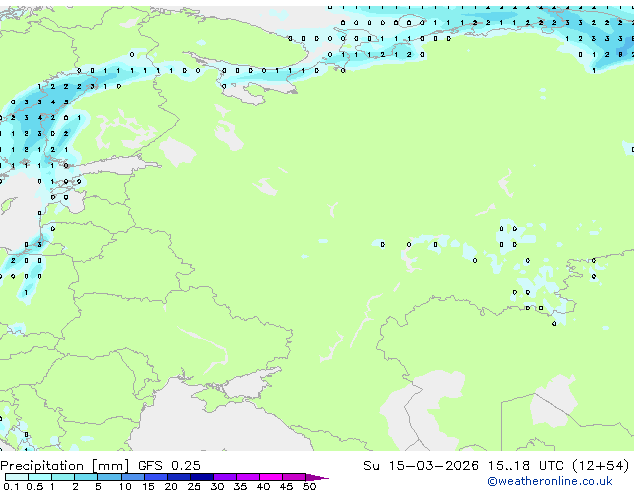This screenshot has width=634, height=490.
Task: Click the legend label '25'
Action: click(194, 486)
